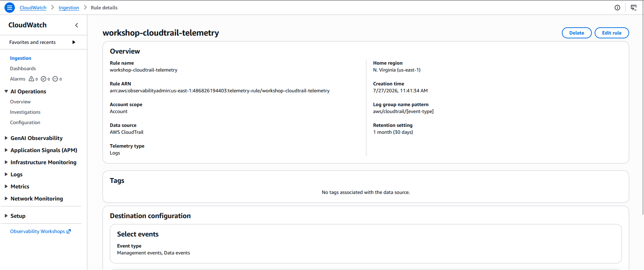The image size is (644, 270).
Task: Click the Edit rule button
Action: [x=612, y=33]
